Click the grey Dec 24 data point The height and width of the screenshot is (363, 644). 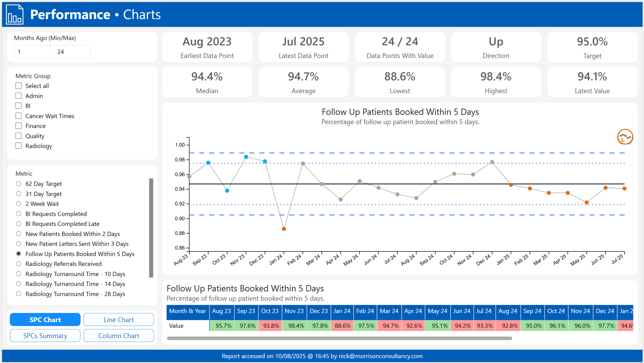click(492, 162)
